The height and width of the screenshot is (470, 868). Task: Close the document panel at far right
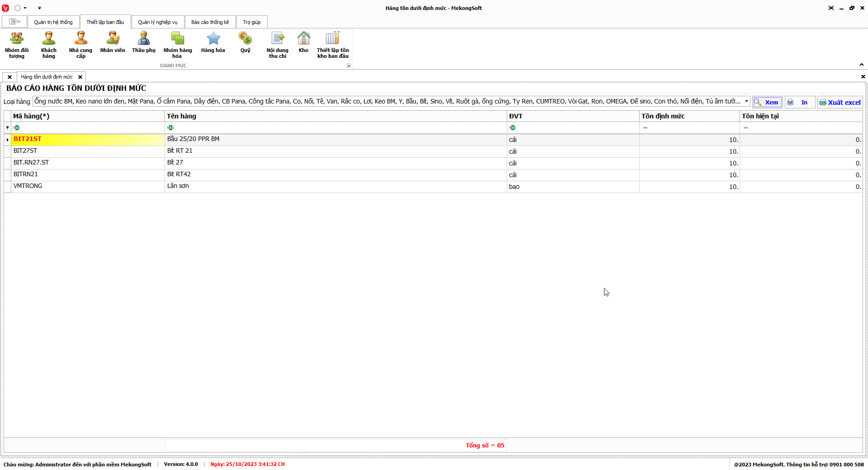863,77
